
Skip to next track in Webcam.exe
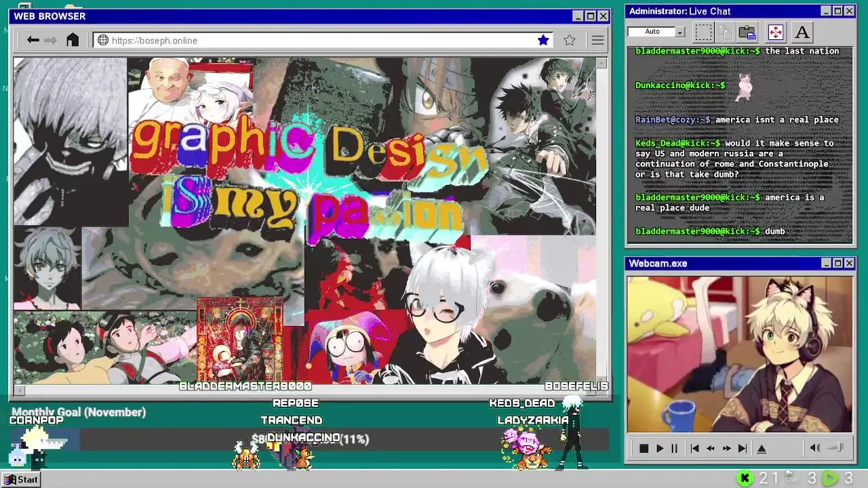coord(743,448)
